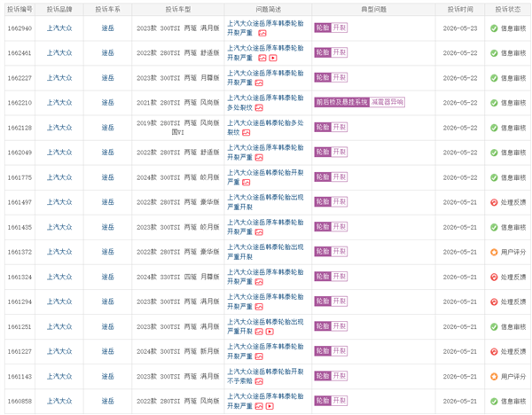
Task: Open complaint 1662128 description 韩泰轮胎多处裂纹
Action: point(265,128)
